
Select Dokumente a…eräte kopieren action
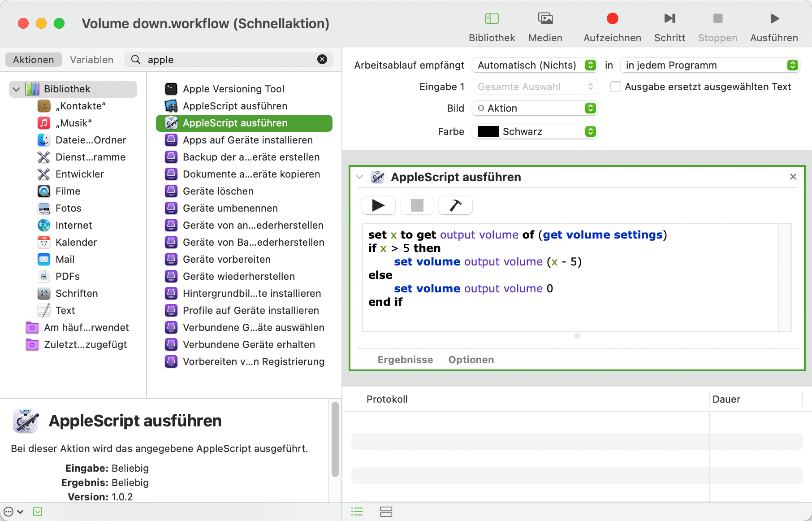(244, 174)
